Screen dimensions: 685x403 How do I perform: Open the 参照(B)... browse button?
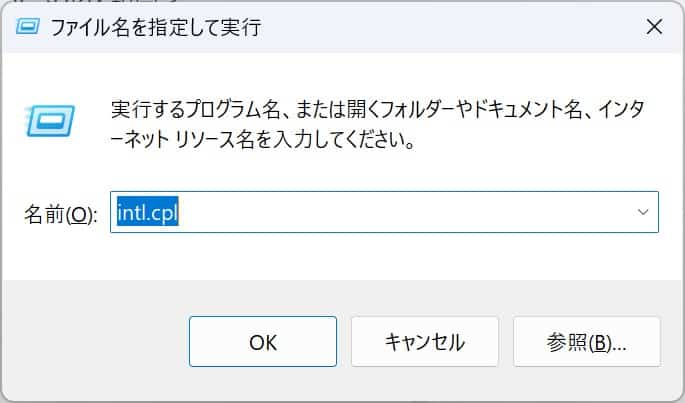point(586,342)
